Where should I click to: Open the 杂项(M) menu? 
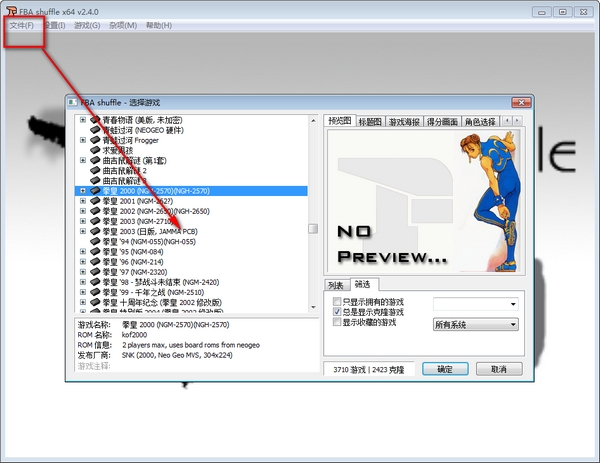tap(123, 25)
